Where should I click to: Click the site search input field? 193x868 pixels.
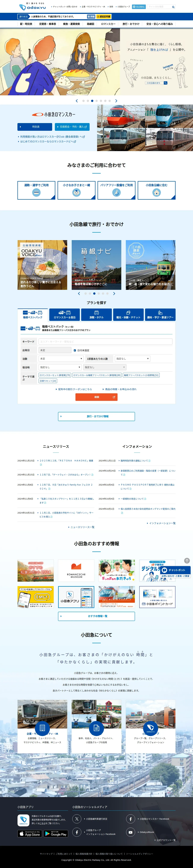coord(159,7)
